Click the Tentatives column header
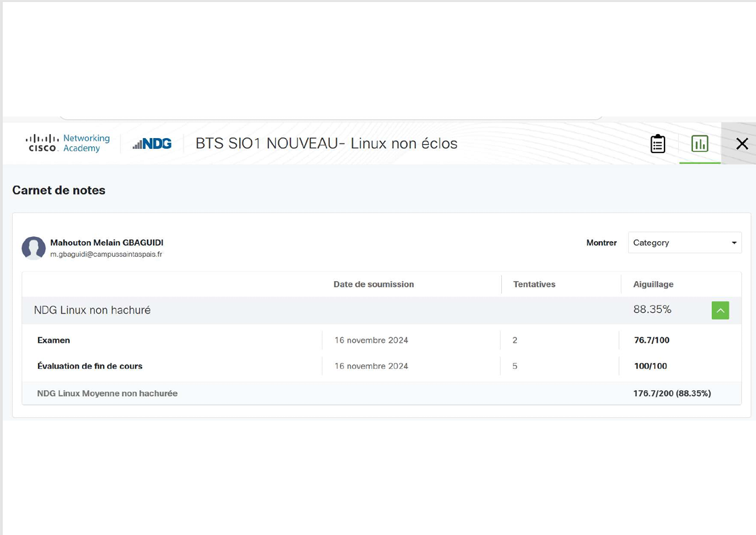 [534, 284]
